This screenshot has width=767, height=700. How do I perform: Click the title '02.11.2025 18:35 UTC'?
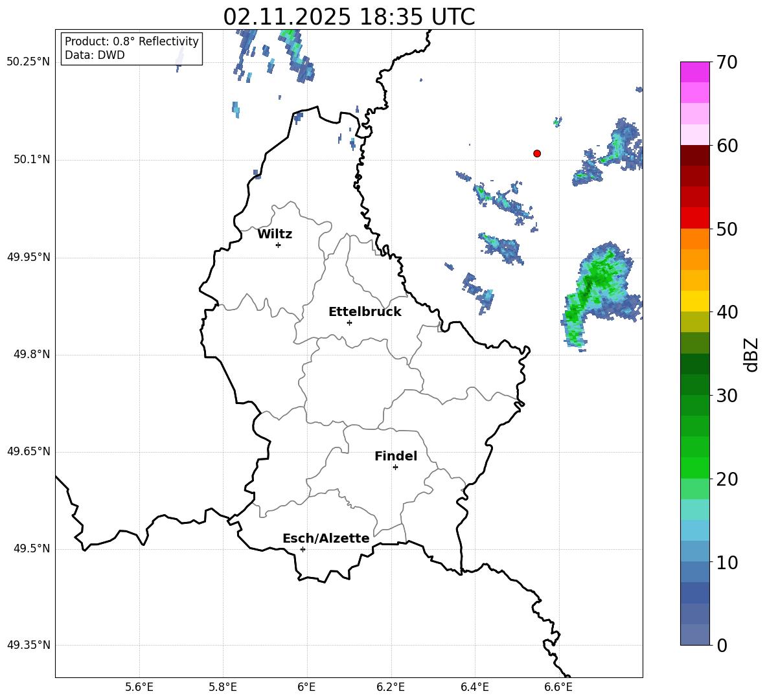349,17
